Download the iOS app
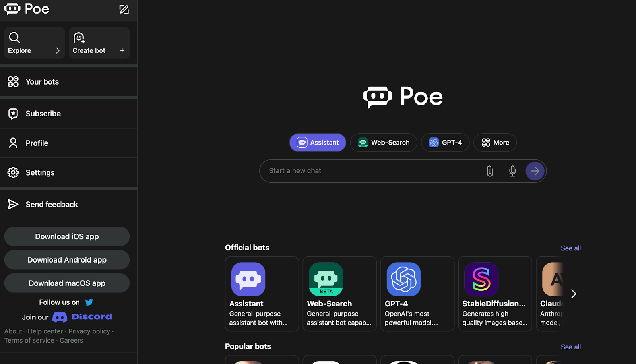The height and width of the screenshot is (364, 636). [x=67, y=236]
